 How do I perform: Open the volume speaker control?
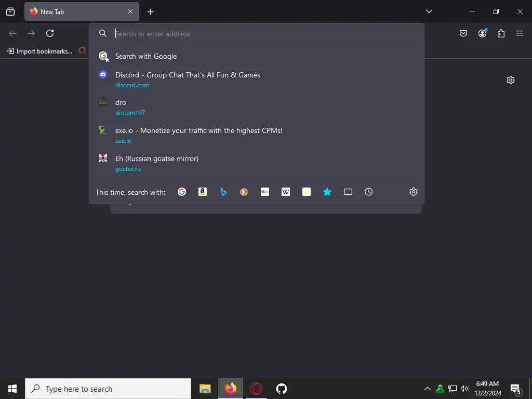click(464, 389)
